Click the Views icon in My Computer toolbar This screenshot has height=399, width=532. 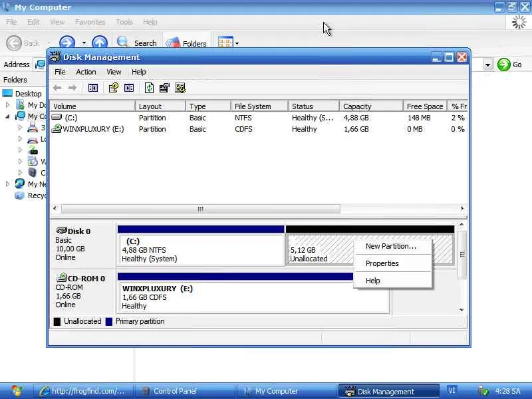(x=225, y=43)
